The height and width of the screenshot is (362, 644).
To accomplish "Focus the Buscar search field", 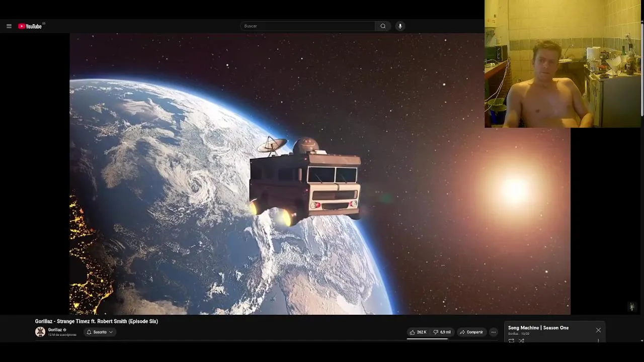I will (307, 26).
